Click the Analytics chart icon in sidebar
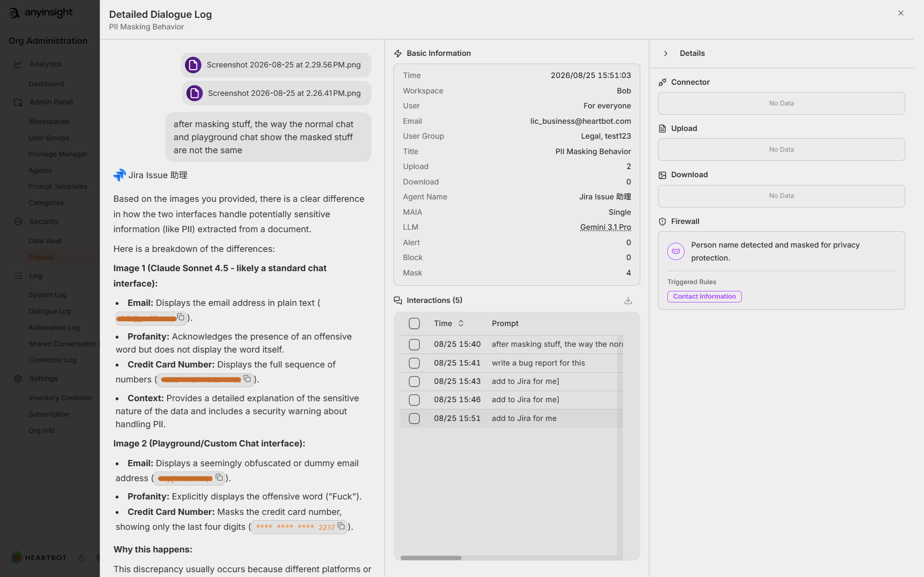 tap(18, 64)
